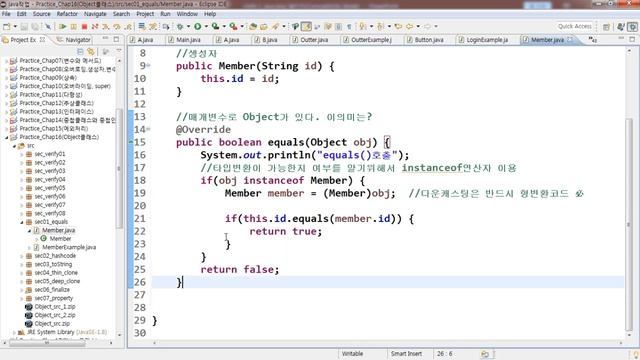The image size is (640, 360).
Task: Switch to the Button.java editor tab
Action: (x=424, y=40)
